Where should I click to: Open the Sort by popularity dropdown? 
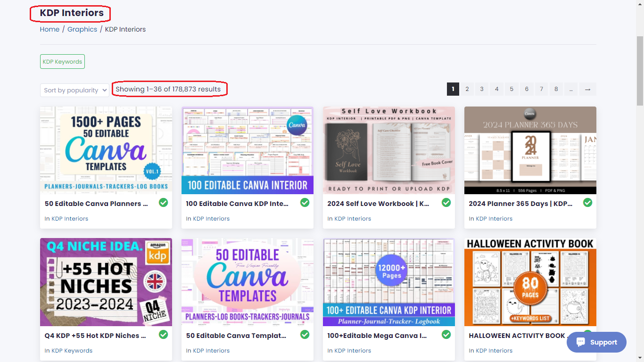[74, 90]
